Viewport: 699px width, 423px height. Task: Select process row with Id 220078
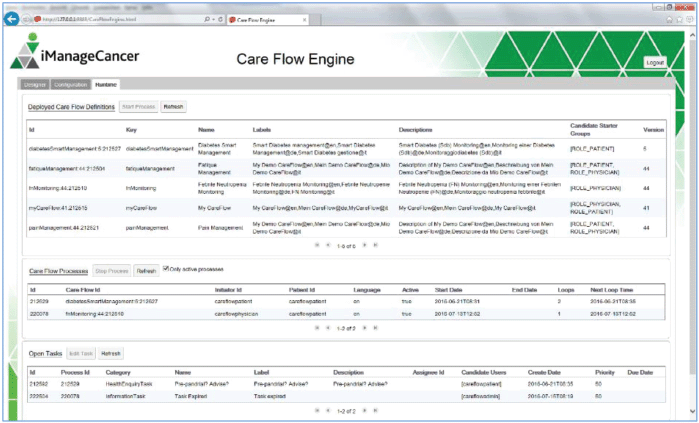tap(346, 314)
